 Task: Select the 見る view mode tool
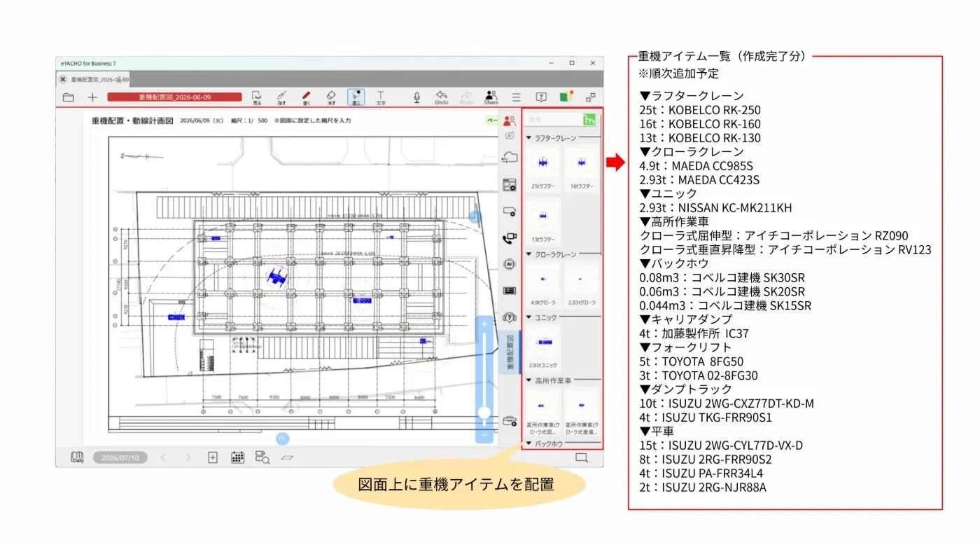[257, 97]
